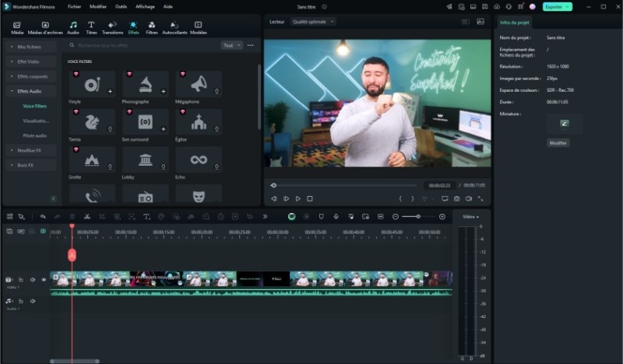The width and height of the screenshot is (623, 364).
Task: Expand Boris FX category
Action: (31, 165)
